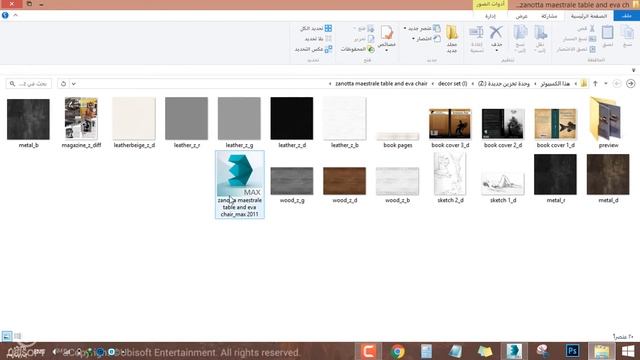This screenshot has height=360, width=640.
Task: Click the red X Delete icon
Action: point(496,33)
